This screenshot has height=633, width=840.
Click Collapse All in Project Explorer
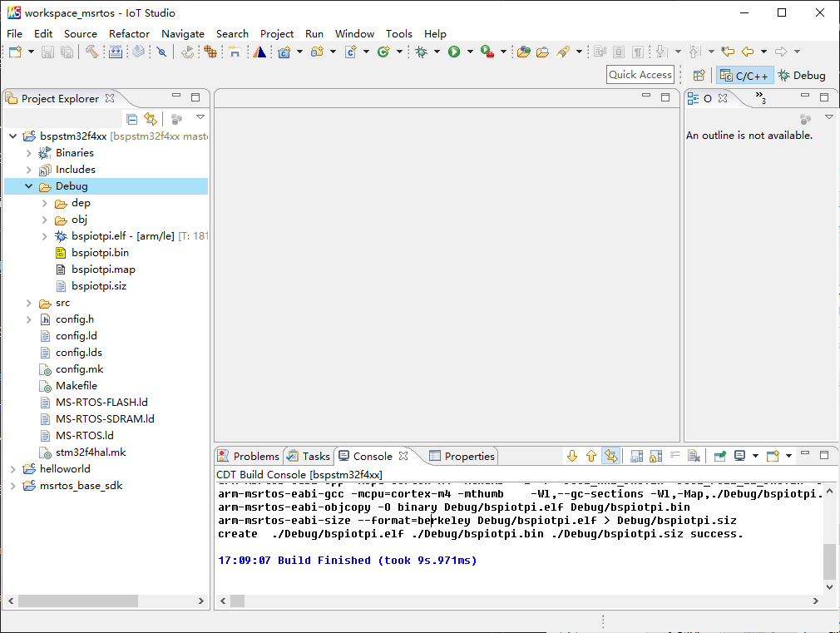[x=131, y=119]
